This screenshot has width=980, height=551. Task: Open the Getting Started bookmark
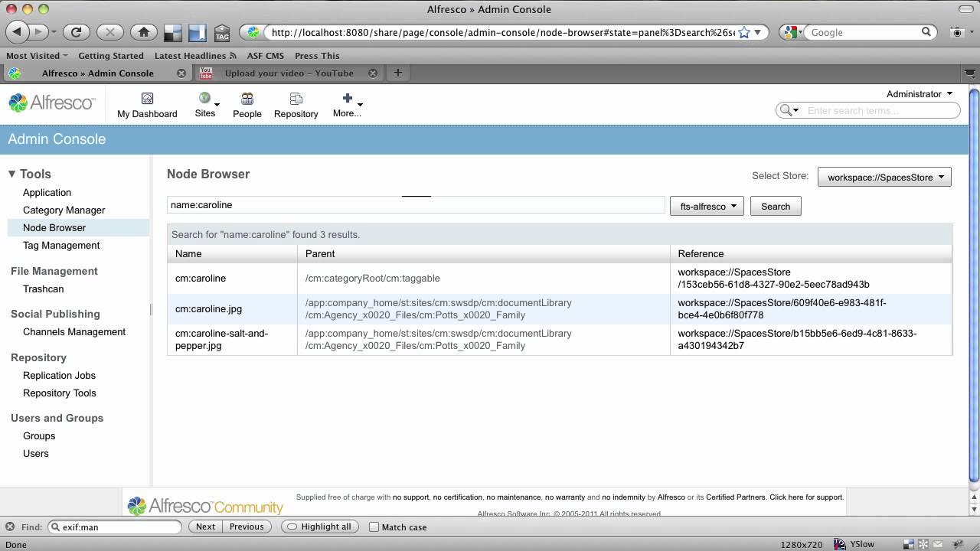111,56
